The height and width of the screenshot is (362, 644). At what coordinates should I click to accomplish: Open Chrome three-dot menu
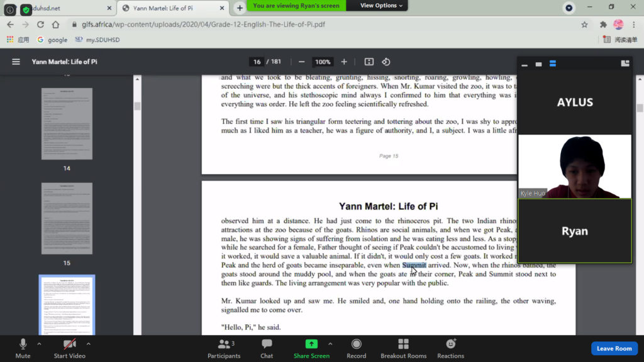click(x=634, y=25)
